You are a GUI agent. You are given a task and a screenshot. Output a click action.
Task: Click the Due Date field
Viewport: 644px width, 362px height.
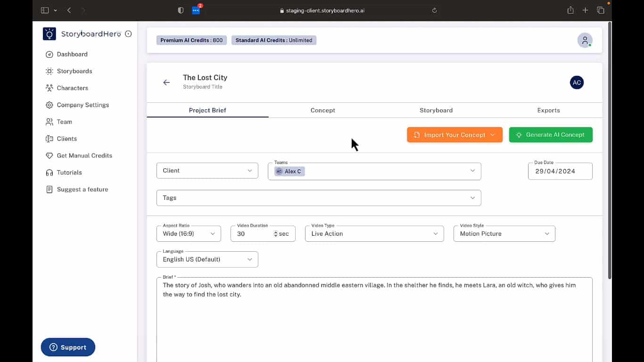[x=560, y=171]
